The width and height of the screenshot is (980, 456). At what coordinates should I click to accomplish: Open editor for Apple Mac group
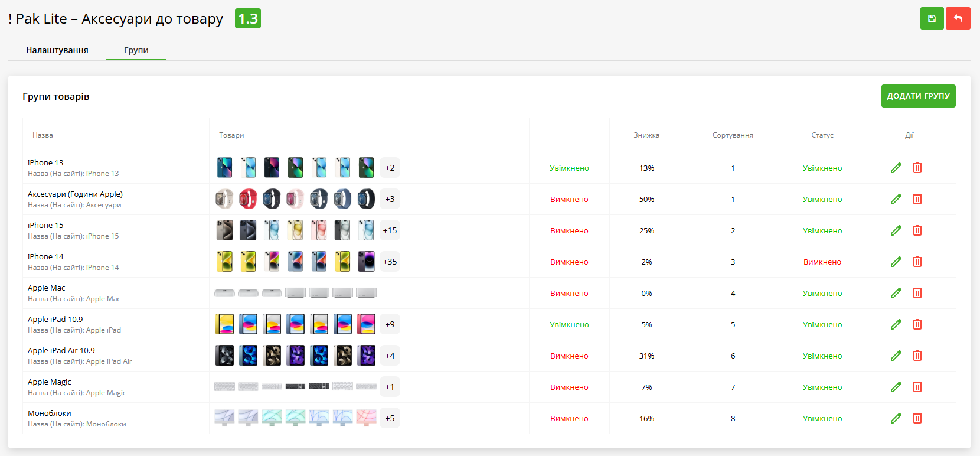coord(896,293)
